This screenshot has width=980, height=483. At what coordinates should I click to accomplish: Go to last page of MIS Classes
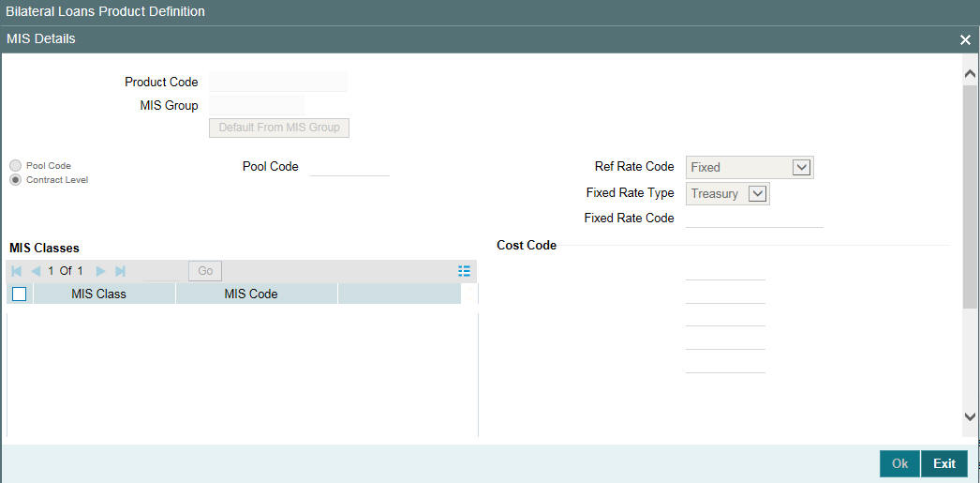120,271
